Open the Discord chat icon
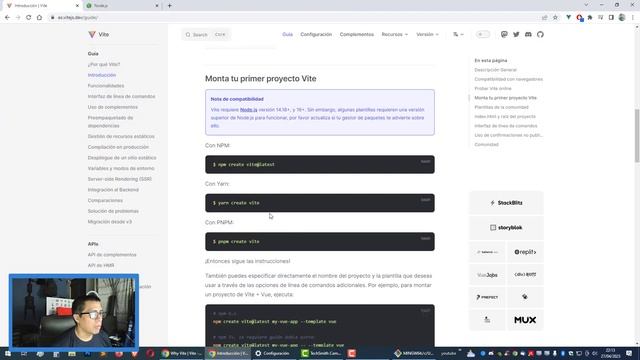 [528, 34]
